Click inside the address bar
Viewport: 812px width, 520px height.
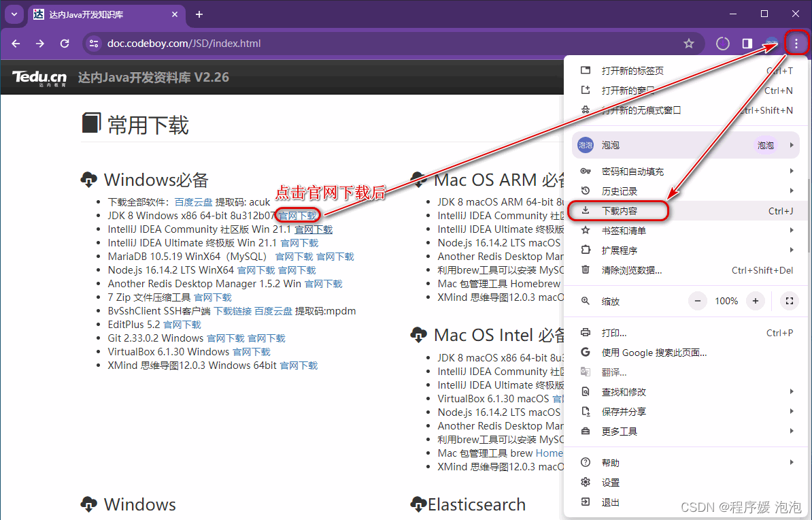click(272, 43)
